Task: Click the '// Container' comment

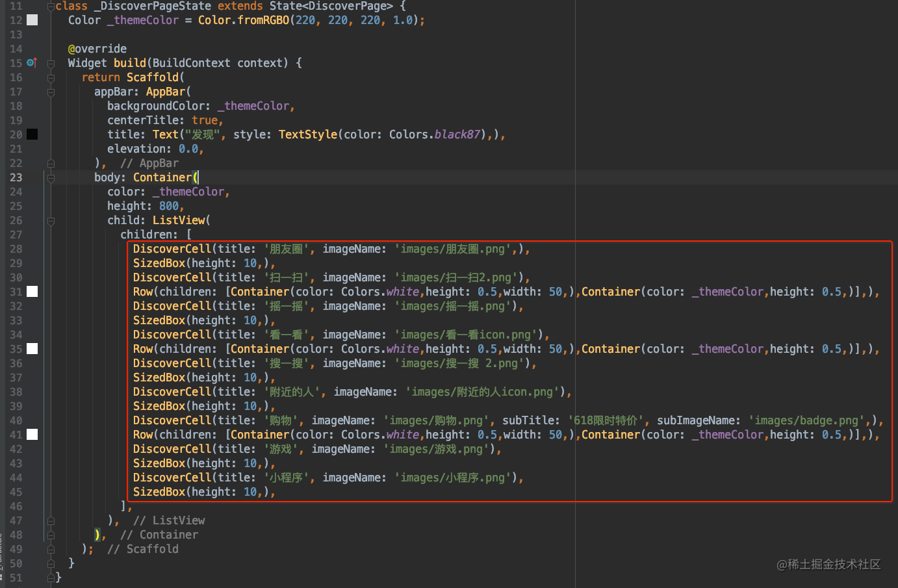Action: (x=159, y=535)
